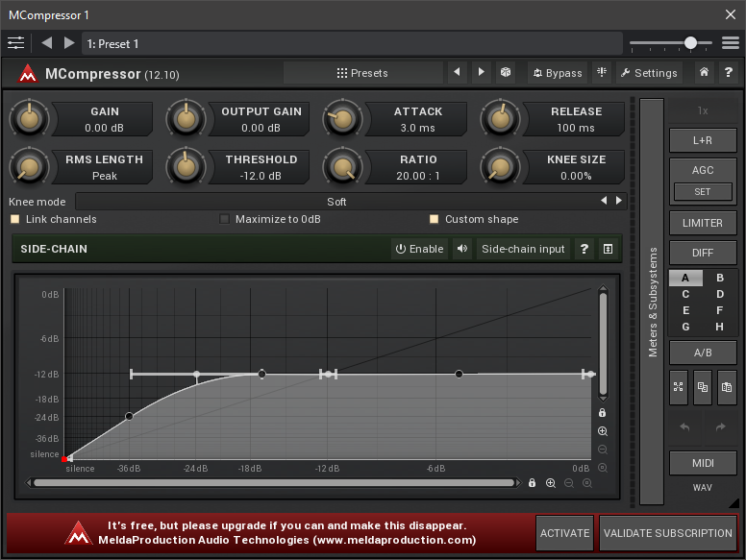Image resolution: width=746 pixels, height=560 pixels.
Task: Enable the side-chain
Action: (x=419, y=249)
